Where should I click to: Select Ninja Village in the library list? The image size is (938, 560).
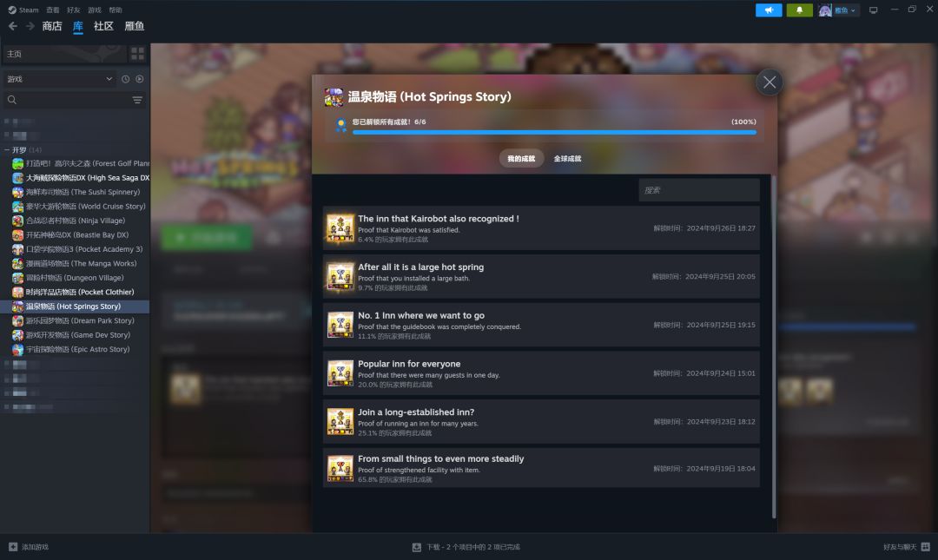76,221
